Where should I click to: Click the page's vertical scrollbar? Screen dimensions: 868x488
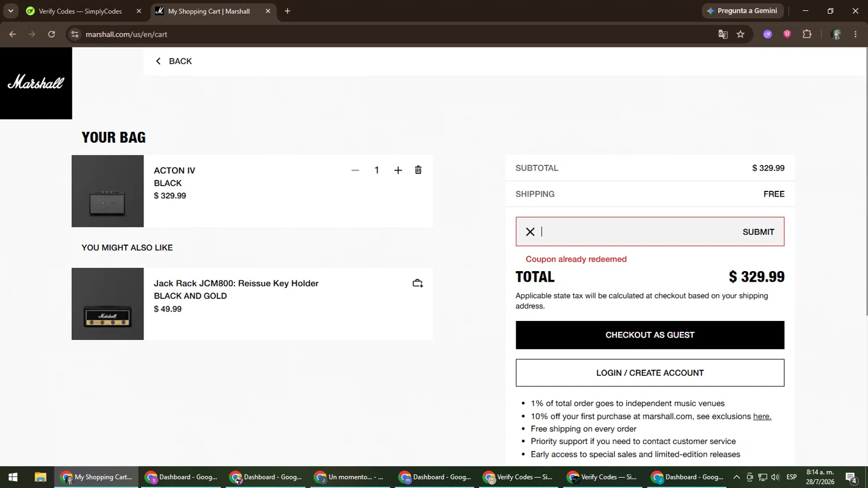pos(866,182)
